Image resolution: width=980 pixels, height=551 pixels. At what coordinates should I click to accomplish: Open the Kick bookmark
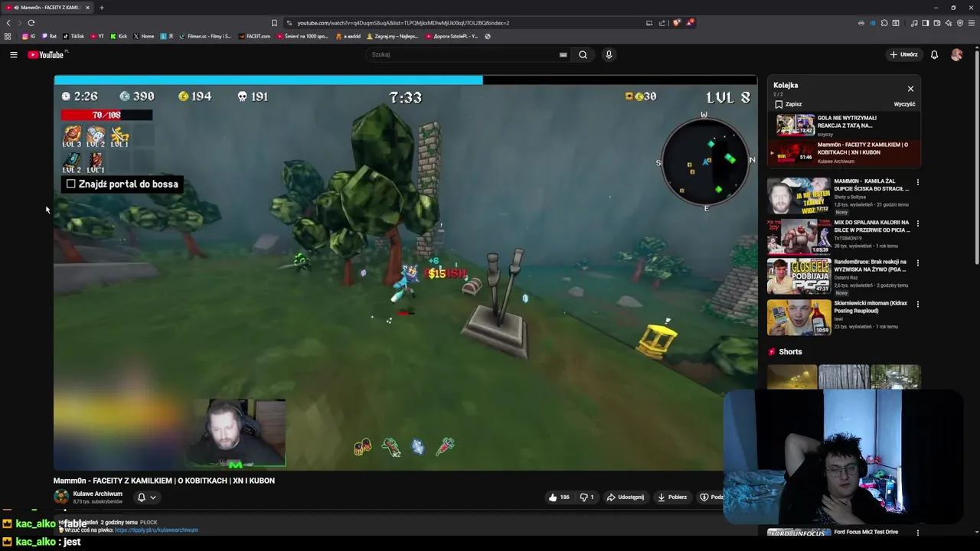point(119,36)
